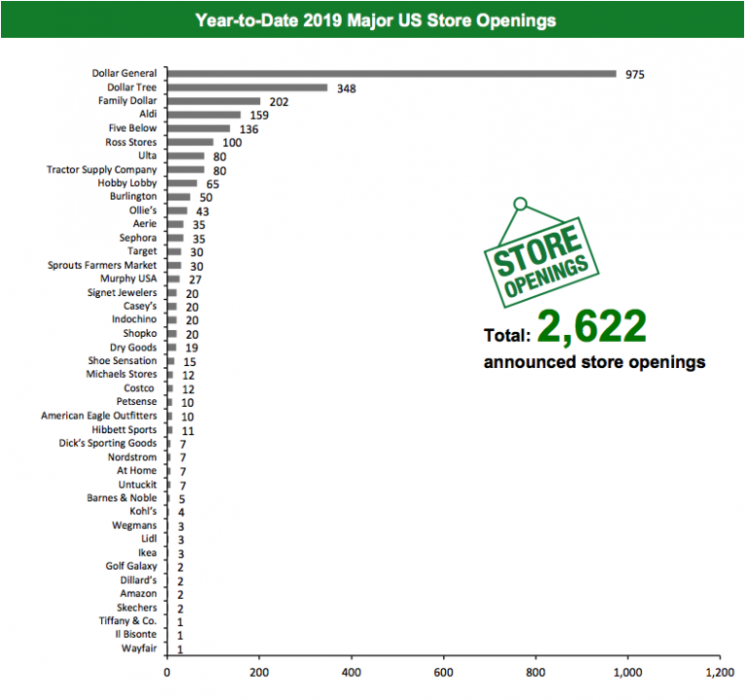746x700 pixels.
Task: Click the 'Dick's Sporting Goods' label
Action: [x=108, y=444]
